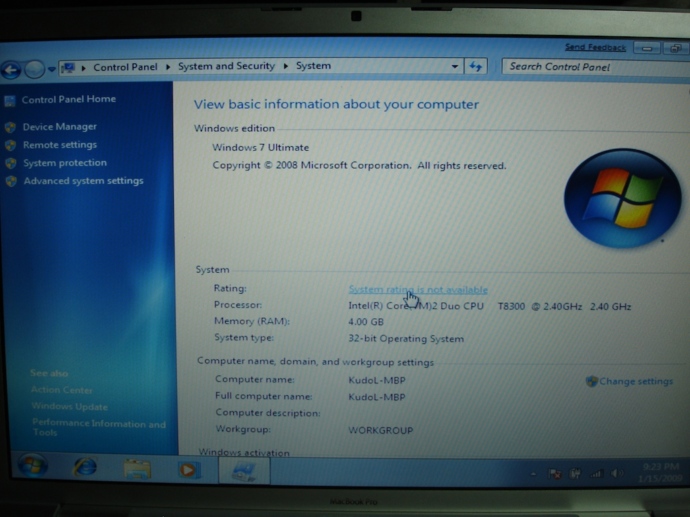Click the WORKGROUP value
Image resolution: width=690 pixels, height=517 pixels.
tap(381, 430)
